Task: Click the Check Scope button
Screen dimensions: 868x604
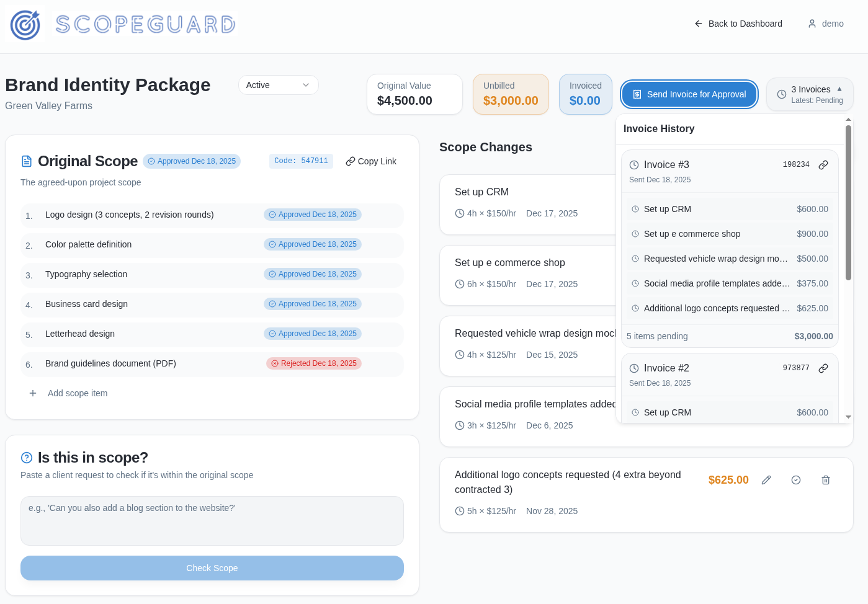Action: click(x=212, y=567)
